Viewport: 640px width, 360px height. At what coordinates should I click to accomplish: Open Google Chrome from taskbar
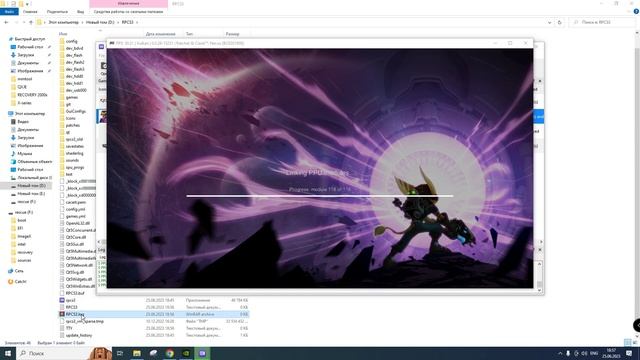170,353
